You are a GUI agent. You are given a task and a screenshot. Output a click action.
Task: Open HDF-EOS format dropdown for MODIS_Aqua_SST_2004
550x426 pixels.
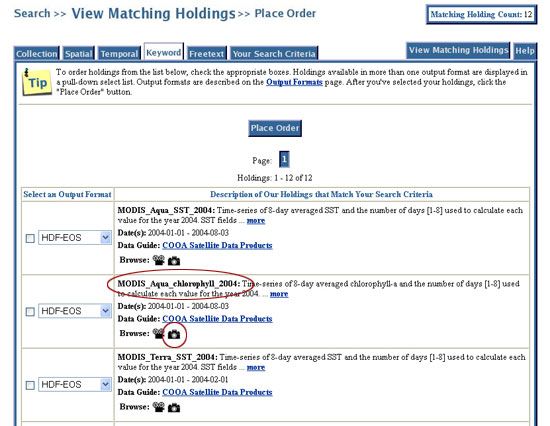click(x=75, y=238)
